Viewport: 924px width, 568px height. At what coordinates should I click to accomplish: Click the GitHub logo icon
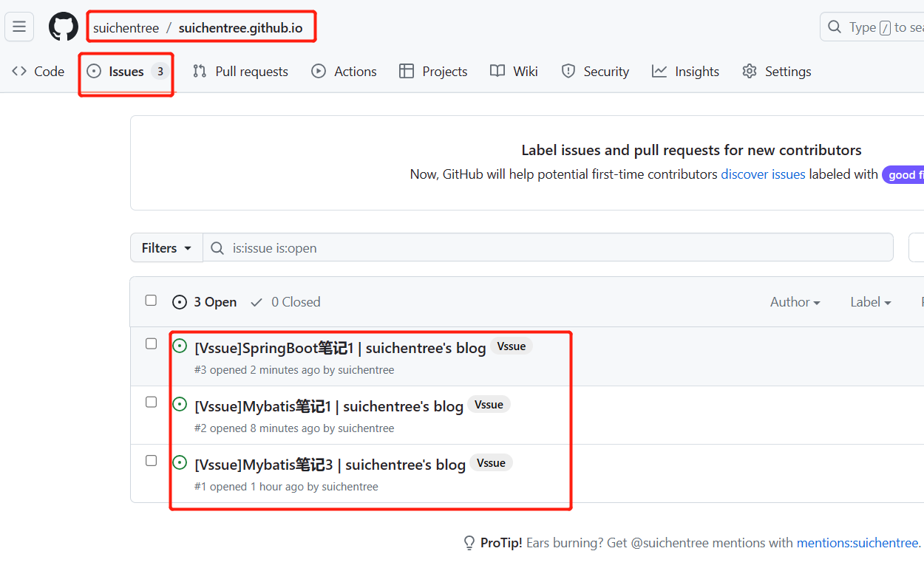64,27
